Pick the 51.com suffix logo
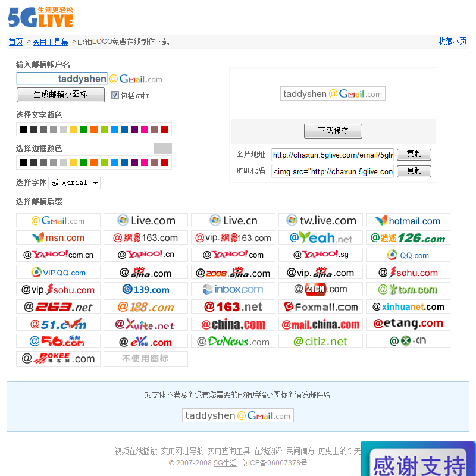The width and height of the screenshot is (476, 476). [x=58, y=324]
